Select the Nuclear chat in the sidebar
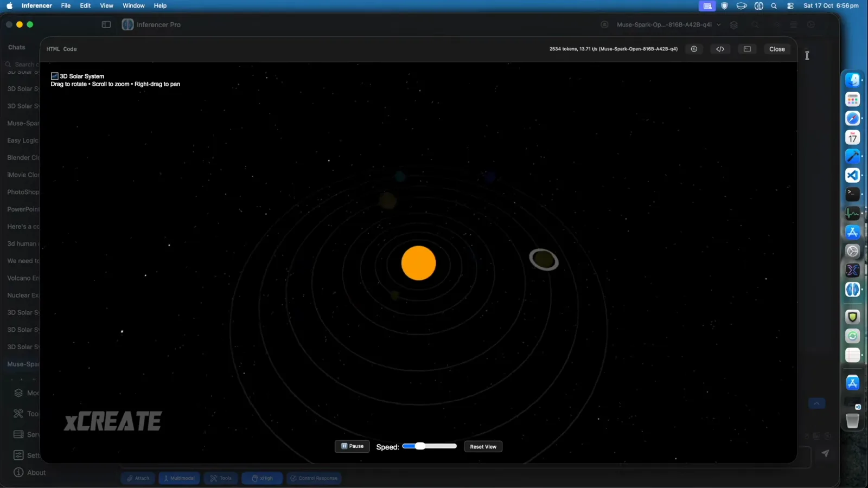The height and width of the screenshot is (488, 868). [23, 296]
